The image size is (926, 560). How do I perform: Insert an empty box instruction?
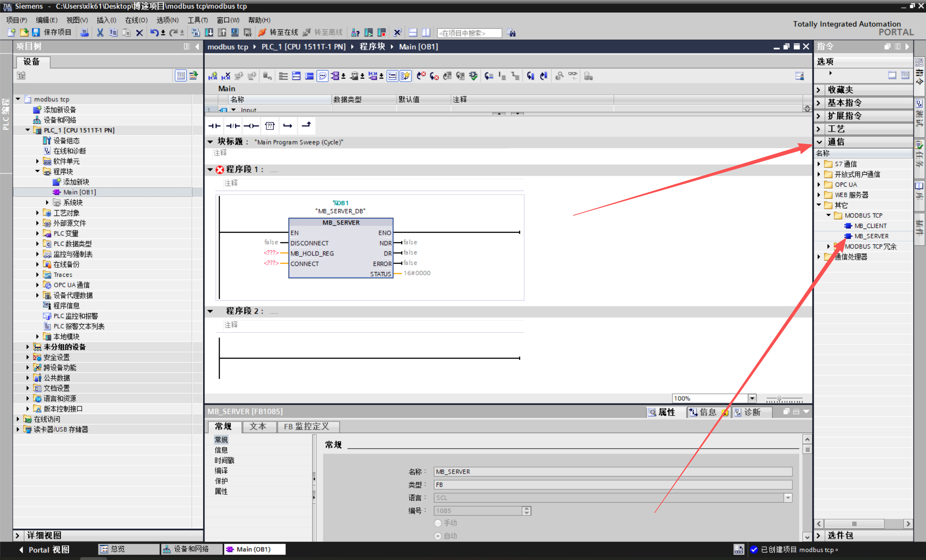point(270,126)
